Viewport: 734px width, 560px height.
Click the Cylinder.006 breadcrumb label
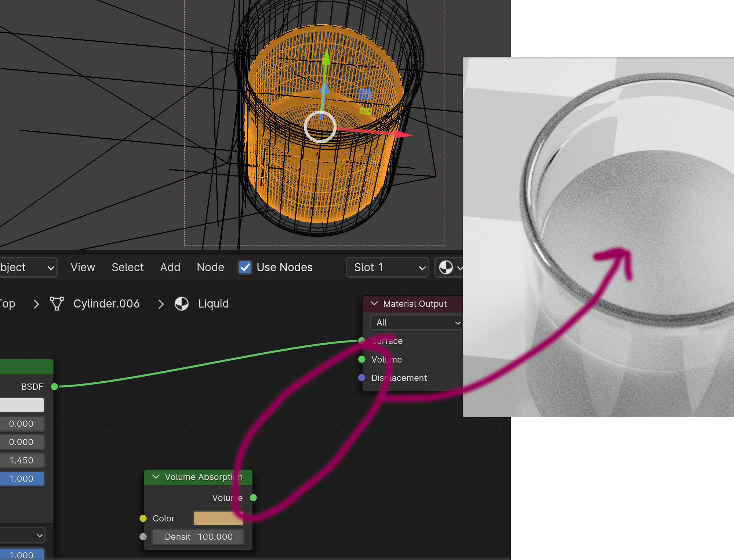(106, 304)
